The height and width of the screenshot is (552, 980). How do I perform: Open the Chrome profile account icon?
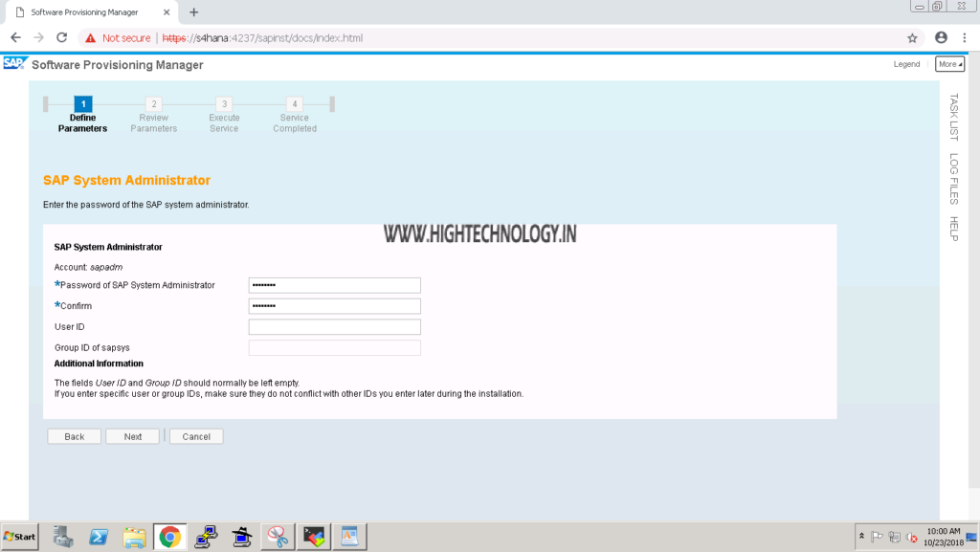tap(941, 38)
